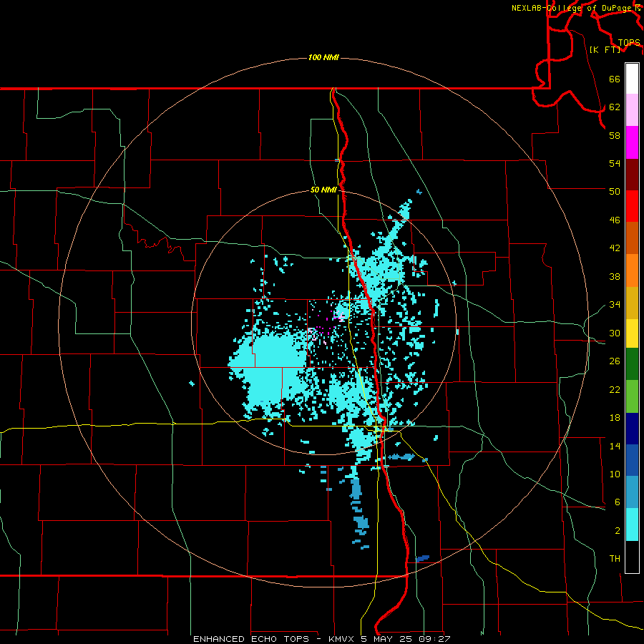Screen dimensions: 644x644
Task: Click the navy blue legend swatch
Action: coord(632,429)
